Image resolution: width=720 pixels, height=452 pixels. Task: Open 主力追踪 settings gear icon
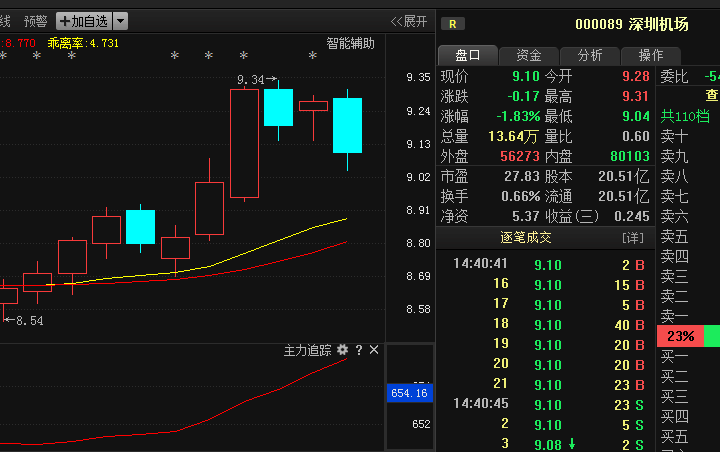[x=343, y=350]
